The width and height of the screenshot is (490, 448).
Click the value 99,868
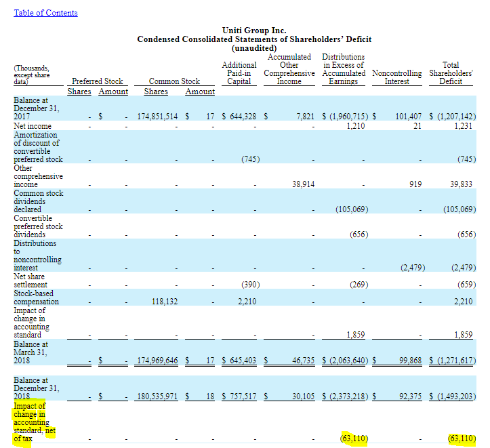point(410,361)
